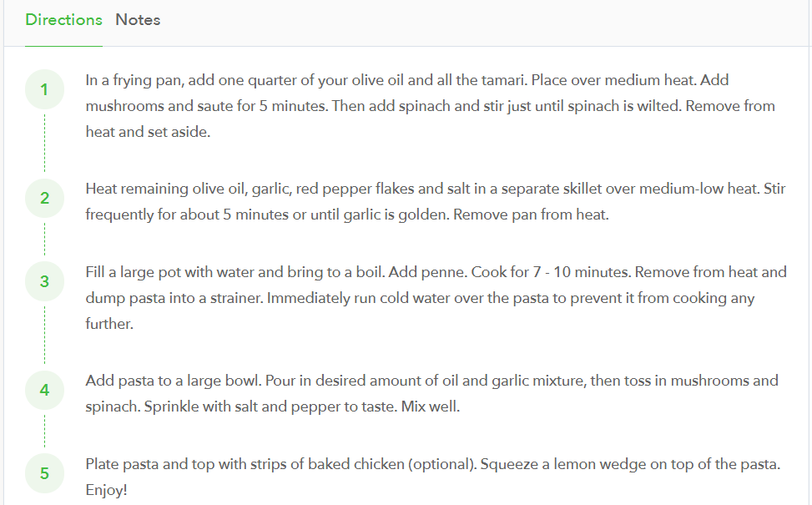
Task: Click the step 4 number circle
Action: click(44, 390)
